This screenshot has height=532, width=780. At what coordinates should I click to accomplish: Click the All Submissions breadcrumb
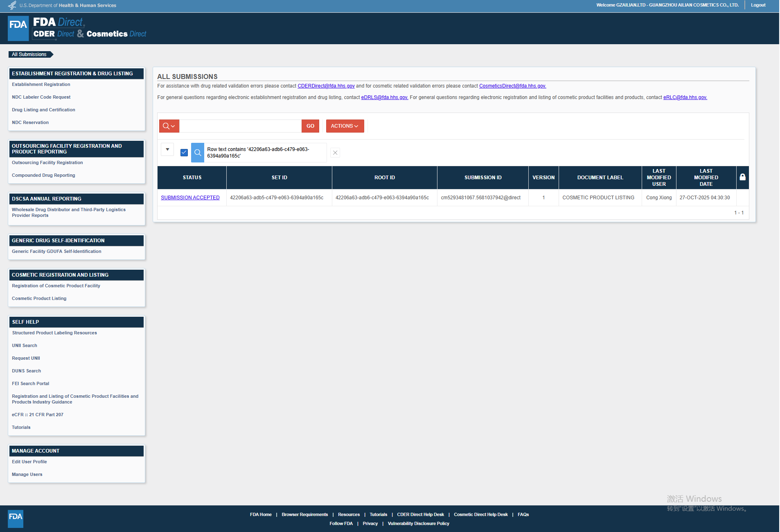[x=29, y=54]
